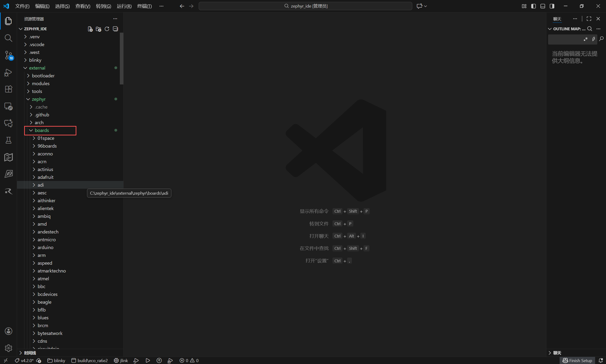Screen dimensions: 606x364
Task: Click the explorer vertical scrollbar
Action: tap(121, 58)
